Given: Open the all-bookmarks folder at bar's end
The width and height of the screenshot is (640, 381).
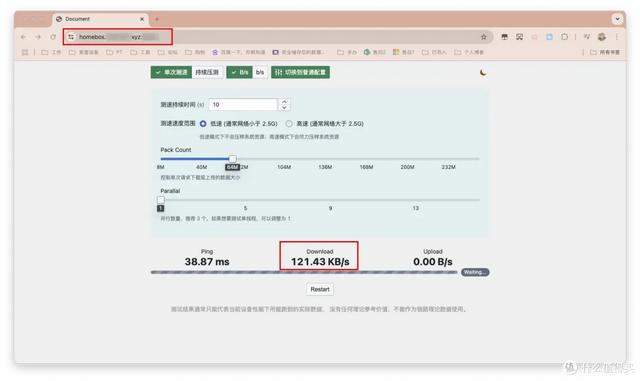Looking at the screenshot, I should [604, 52].
